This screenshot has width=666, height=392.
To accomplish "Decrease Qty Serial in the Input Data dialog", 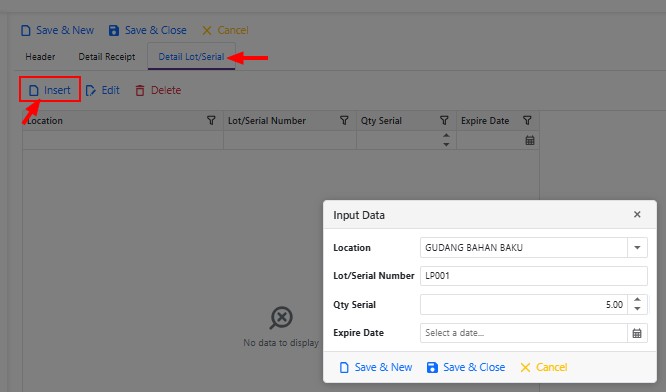I will 637,309.
